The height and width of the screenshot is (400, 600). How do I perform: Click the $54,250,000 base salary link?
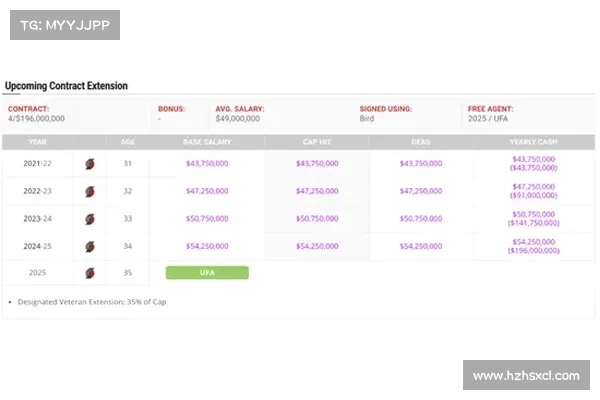tap(207, 246)
